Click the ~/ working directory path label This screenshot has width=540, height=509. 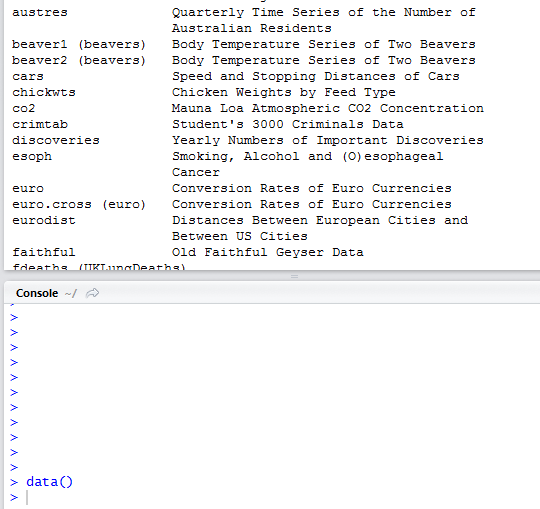(70, 293)
